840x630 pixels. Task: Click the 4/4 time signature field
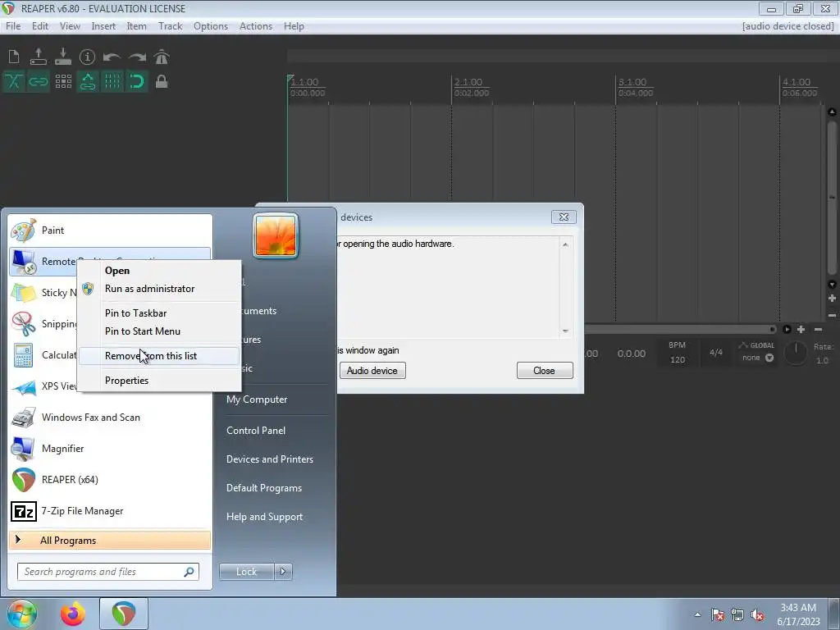tap(716, 353)
